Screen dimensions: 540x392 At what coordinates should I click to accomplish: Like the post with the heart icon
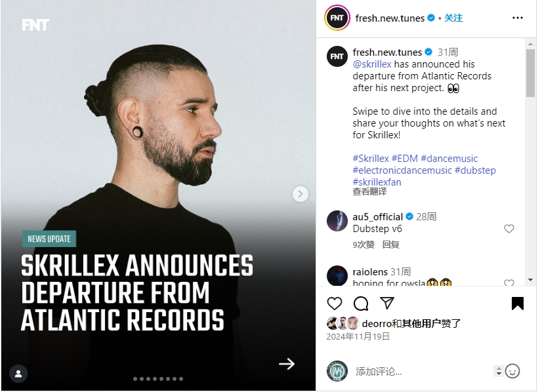(x=335, y=304)
